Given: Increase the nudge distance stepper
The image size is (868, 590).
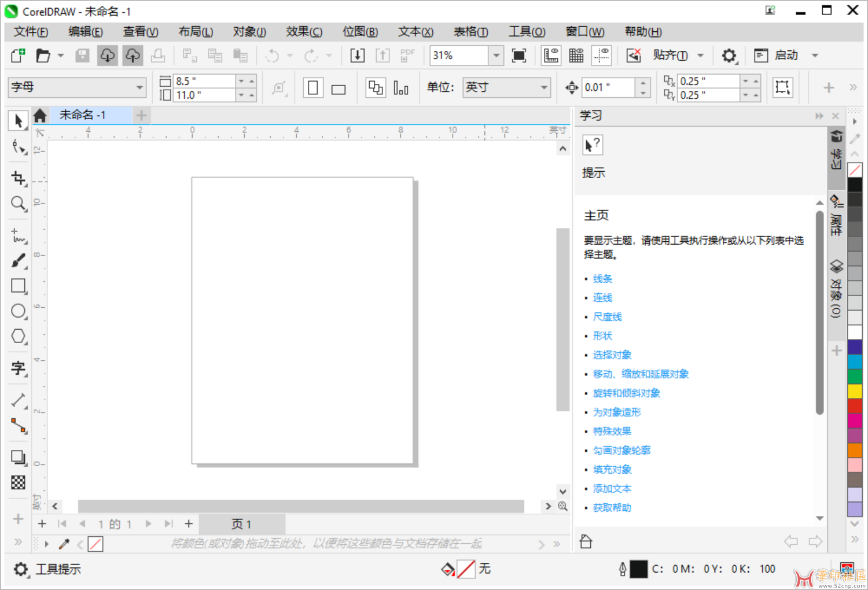Looking at the screenshot, I should [643, 82].
